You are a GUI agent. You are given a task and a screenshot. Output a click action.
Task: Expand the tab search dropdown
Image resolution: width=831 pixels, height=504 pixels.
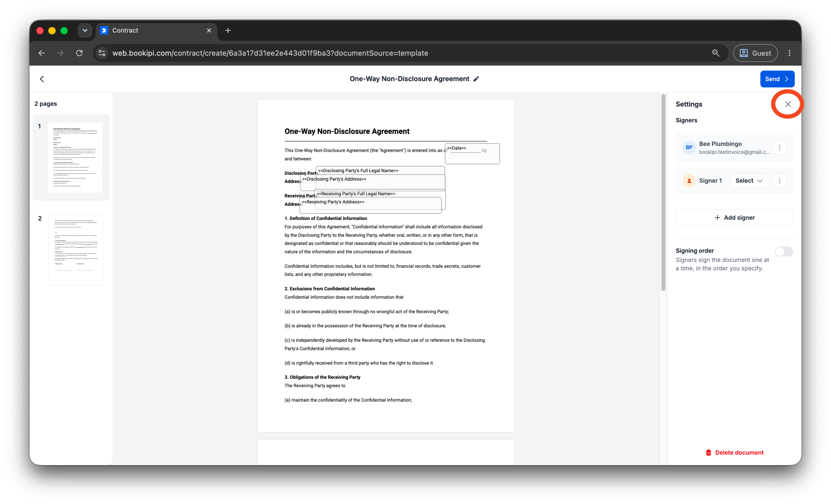[x=85, y=30]
